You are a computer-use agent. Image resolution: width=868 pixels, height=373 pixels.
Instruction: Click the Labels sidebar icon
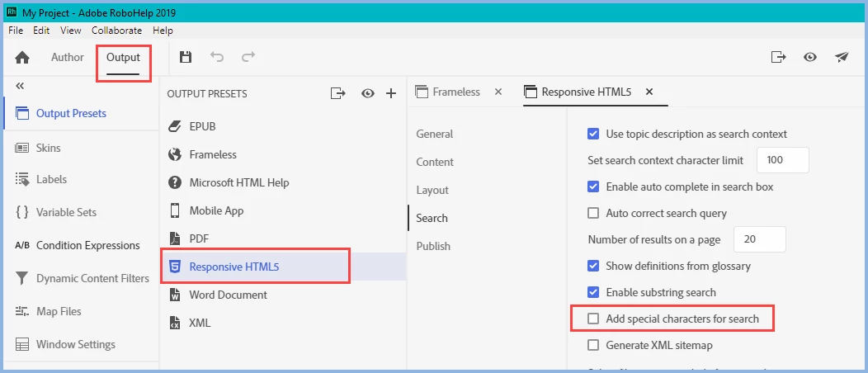(22, 179)
